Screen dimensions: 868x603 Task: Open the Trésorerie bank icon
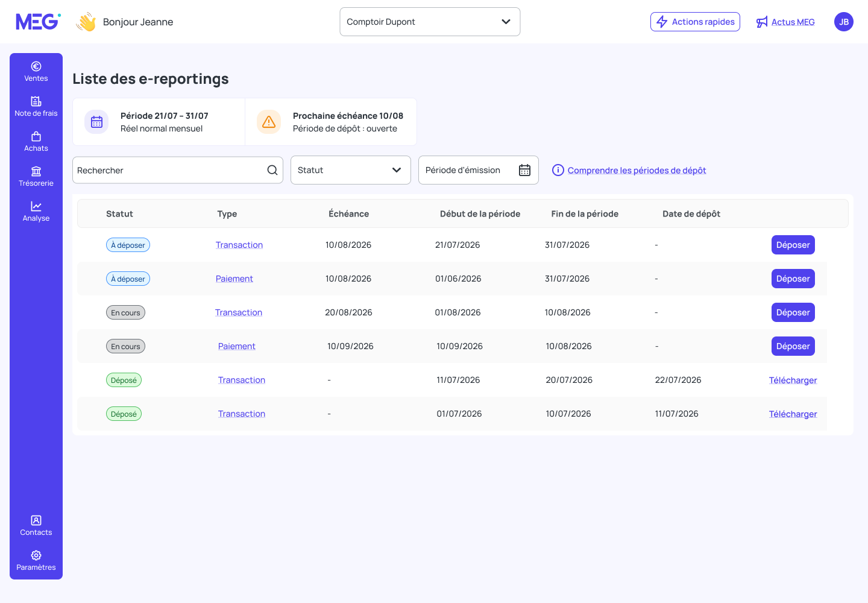pos(36,171)
